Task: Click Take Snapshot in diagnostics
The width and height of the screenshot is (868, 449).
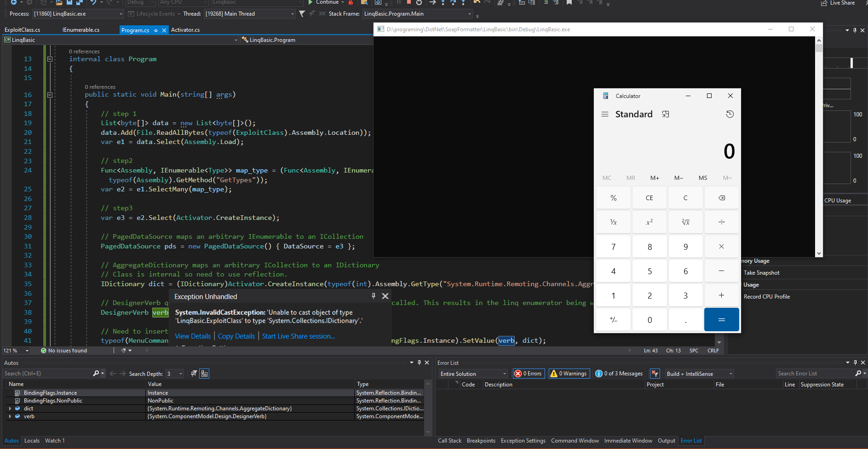Action: (x=761, y=273)
